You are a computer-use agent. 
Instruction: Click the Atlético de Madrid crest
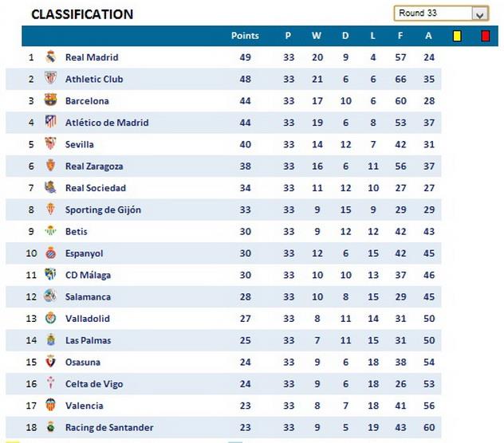pyautogui.click(x=50, y=123)
